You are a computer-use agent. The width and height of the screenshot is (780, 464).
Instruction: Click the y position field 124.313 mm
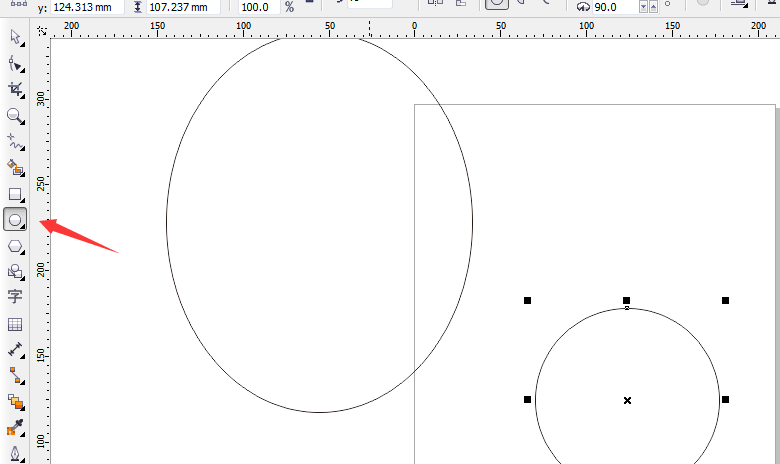click(x=87, y=7)
